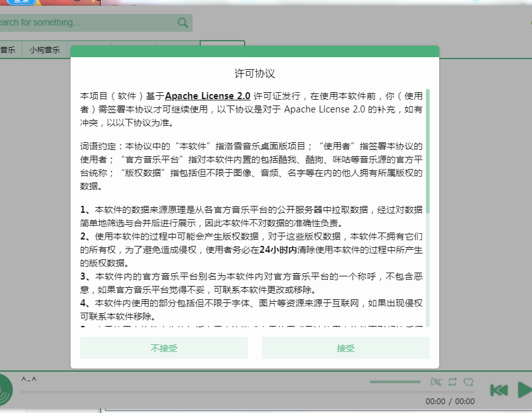Viewport: 532px width, 413px height.
Task: Adjust the volume slider
Action: click(395, 382)
